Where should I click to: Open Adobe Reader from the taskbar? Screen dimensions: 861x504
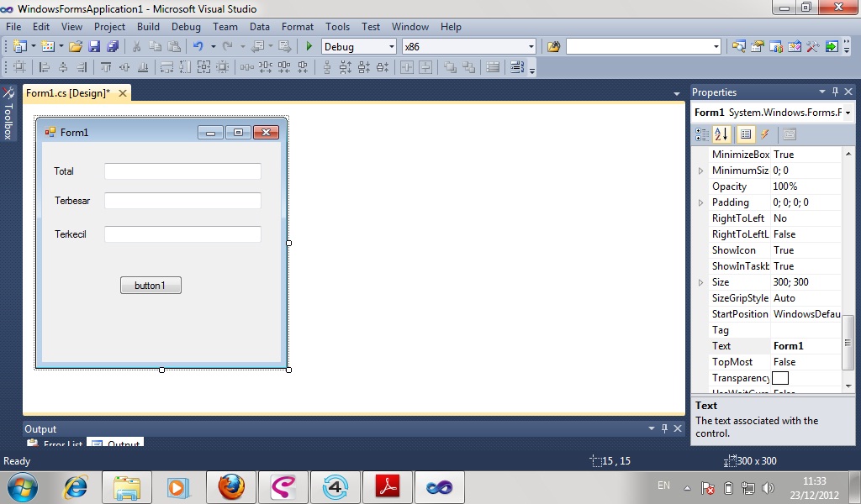point(387,487)
